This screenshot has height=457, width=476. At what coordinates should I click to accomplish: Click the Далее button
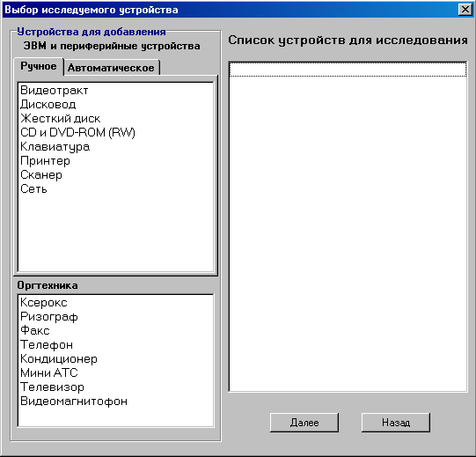click(304, 423)
